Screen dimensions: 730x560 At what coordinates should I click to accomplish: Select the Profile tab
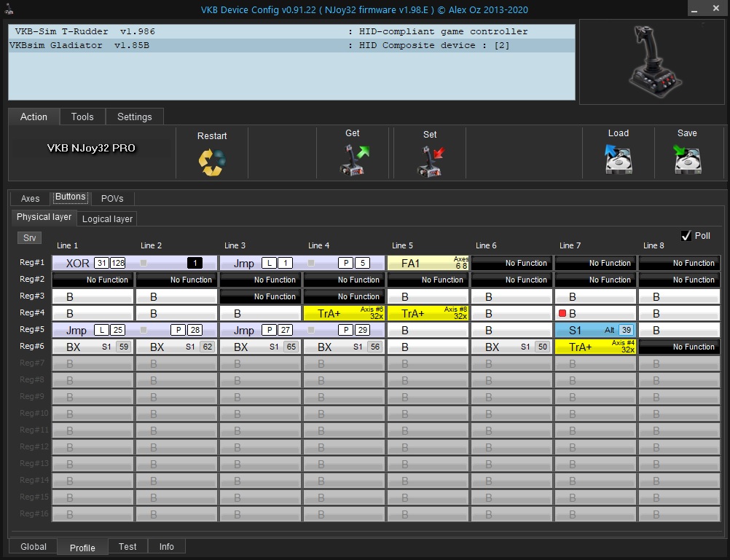pos(82,548)
